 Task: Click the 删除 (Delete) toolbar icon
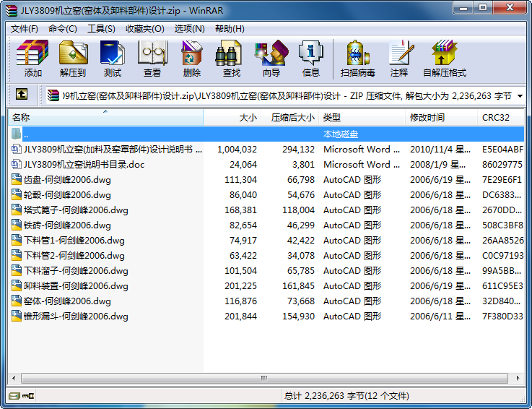coord(192,53)
